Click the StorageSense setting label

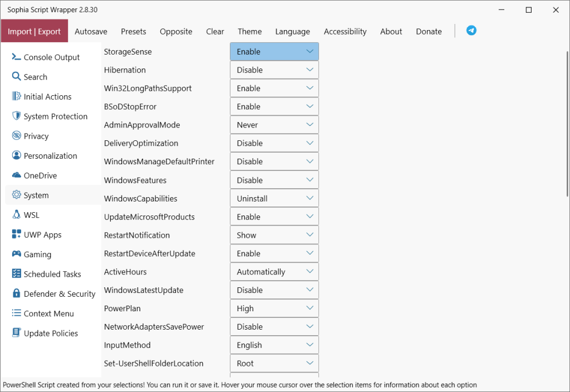[127, 52]
